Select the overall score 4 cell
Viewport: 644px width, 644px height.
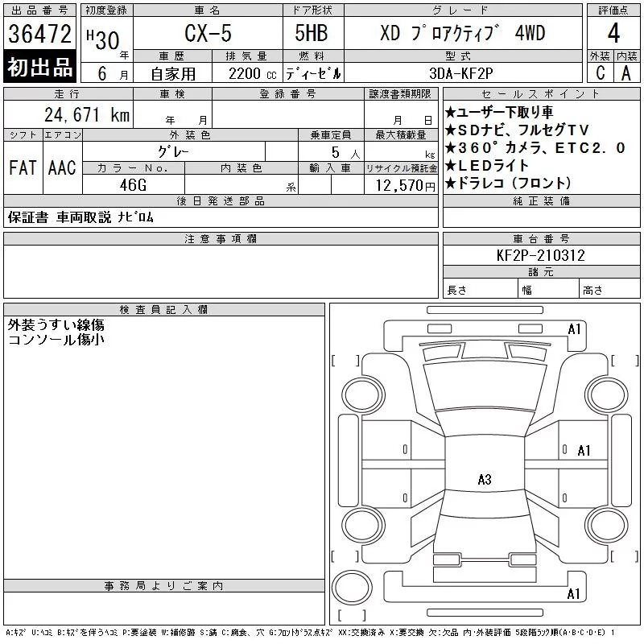click(613, 33)
